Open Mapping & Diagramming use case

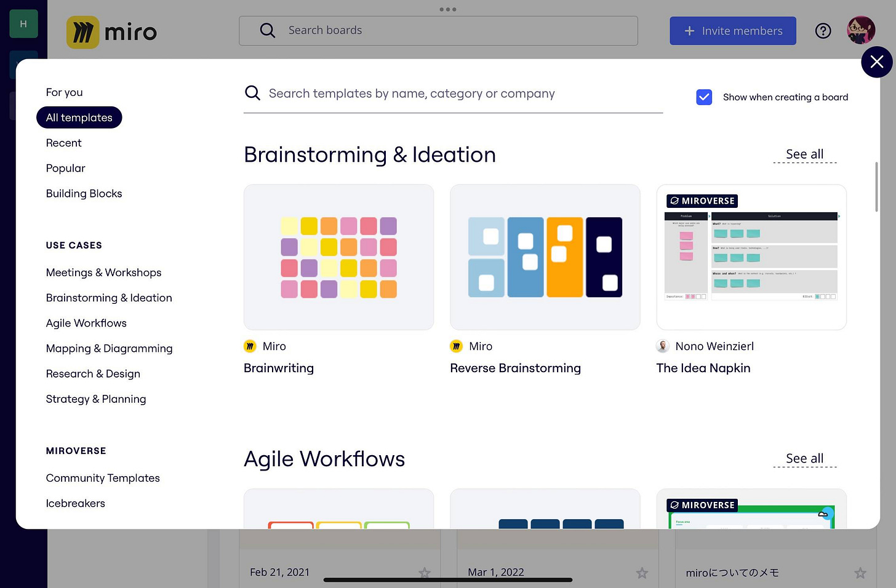click(x=109, y=348)
